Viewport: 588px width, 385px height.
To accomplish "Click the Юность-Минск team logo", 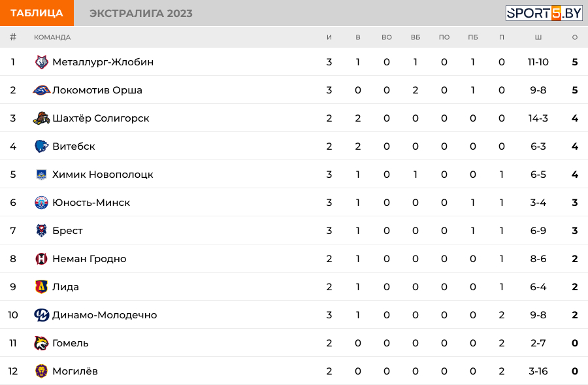I will click(41, 203).
